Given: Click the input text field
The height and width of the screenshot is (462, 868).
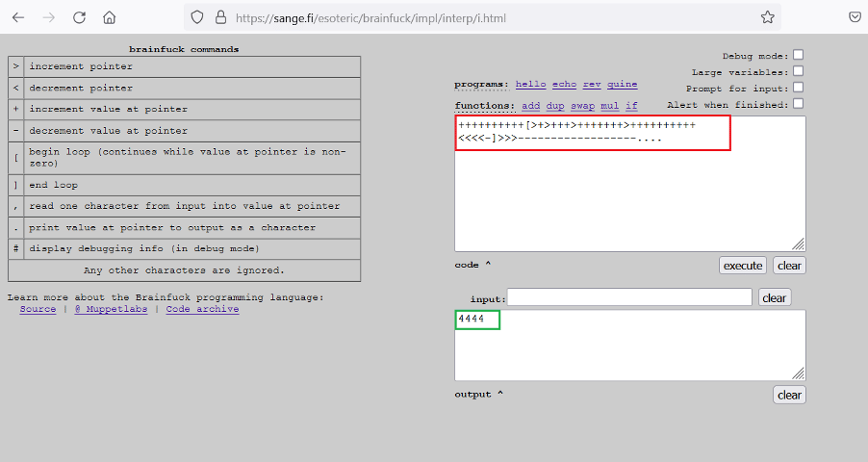Looking at the screenshot, I should coord(629,297).
